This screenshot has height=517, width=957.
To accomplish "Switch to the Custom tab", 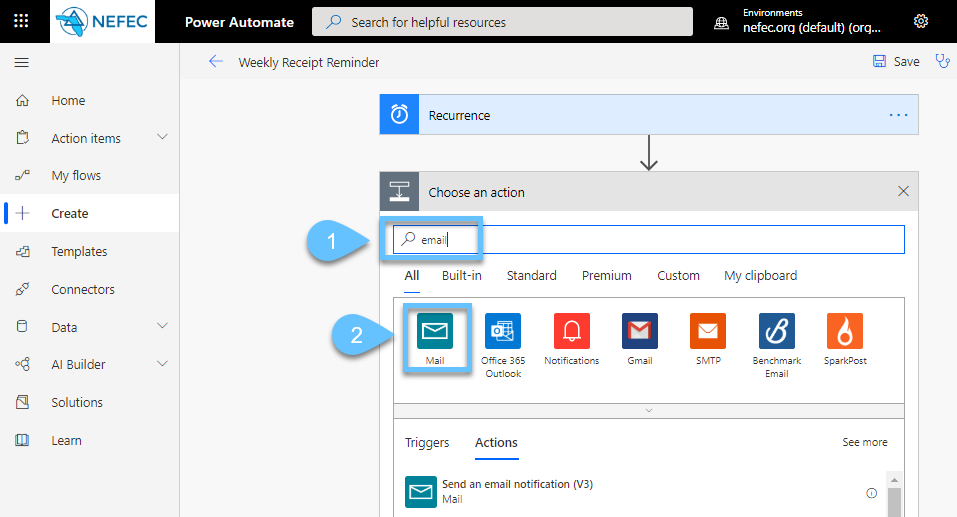I will [678, 275].
